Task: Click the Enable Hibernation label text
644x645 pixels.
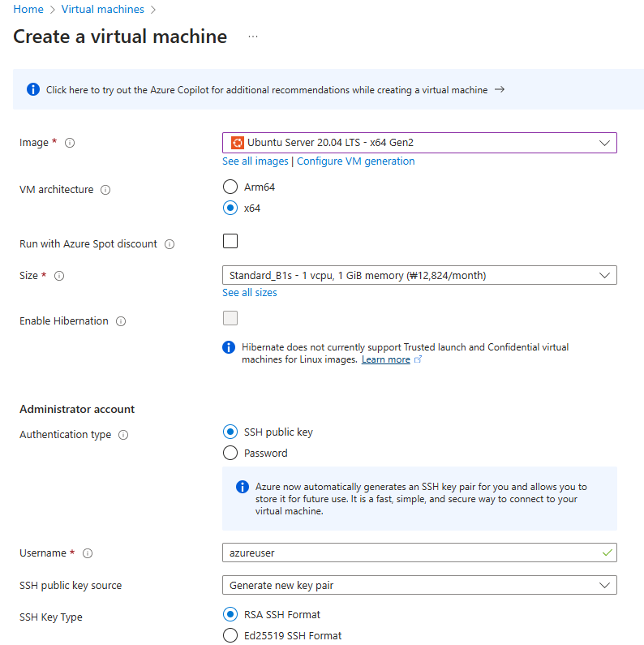Action: pyautogui.click(x=64, y=320)
